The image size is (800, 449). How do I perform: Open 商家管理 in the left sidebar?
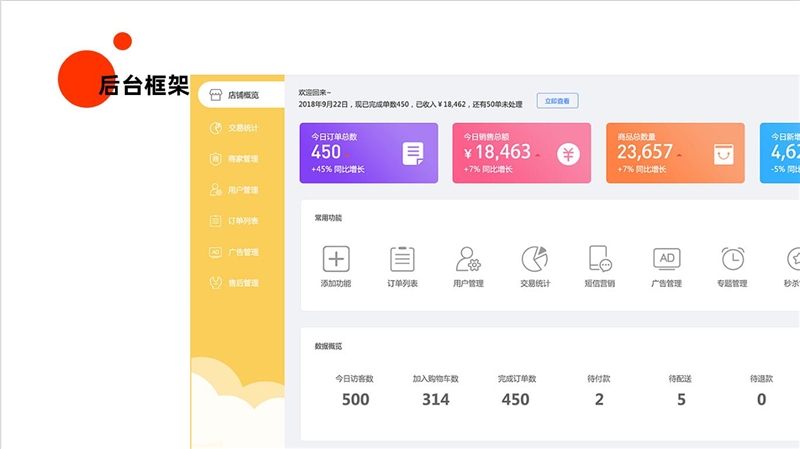(x=236, y=158)
